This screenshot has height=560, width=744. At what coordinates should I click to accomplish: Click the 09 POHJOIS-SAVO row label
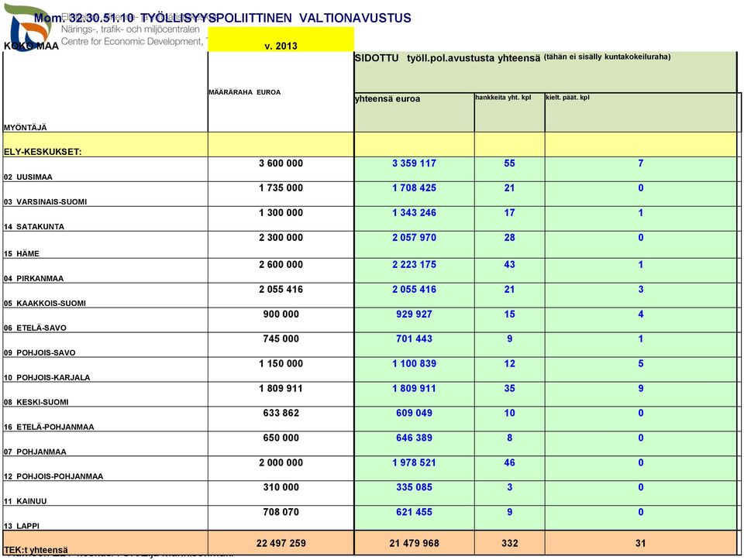[x=40, y=352]
